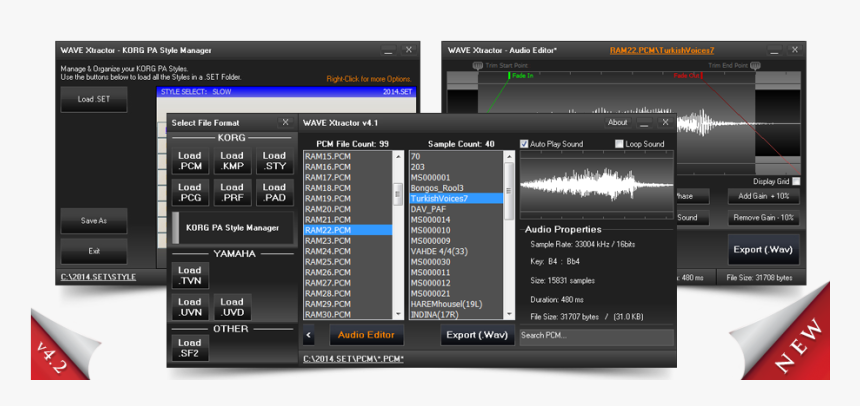Enable the Loop Sound checkbox
The height and width of the screenshot is (406, 860).
pyautogui.click(x=619, y=144)
